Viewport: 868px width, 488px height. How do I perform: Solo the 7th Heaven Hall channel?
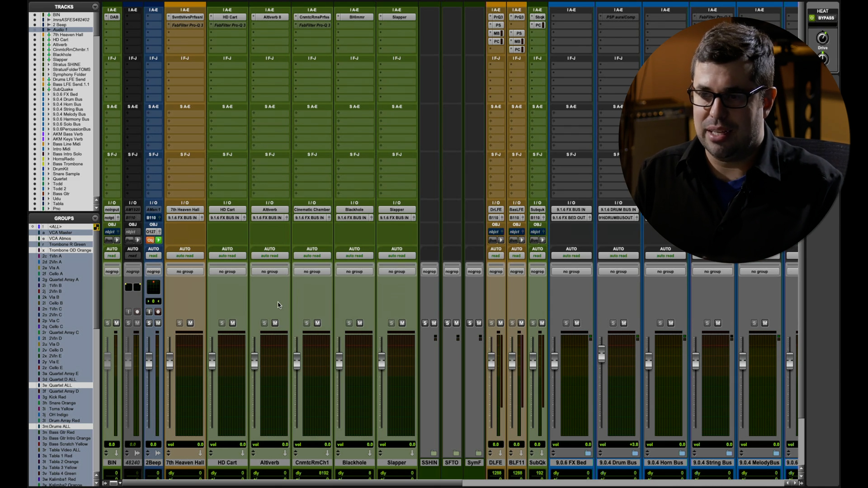click(179, 323)
